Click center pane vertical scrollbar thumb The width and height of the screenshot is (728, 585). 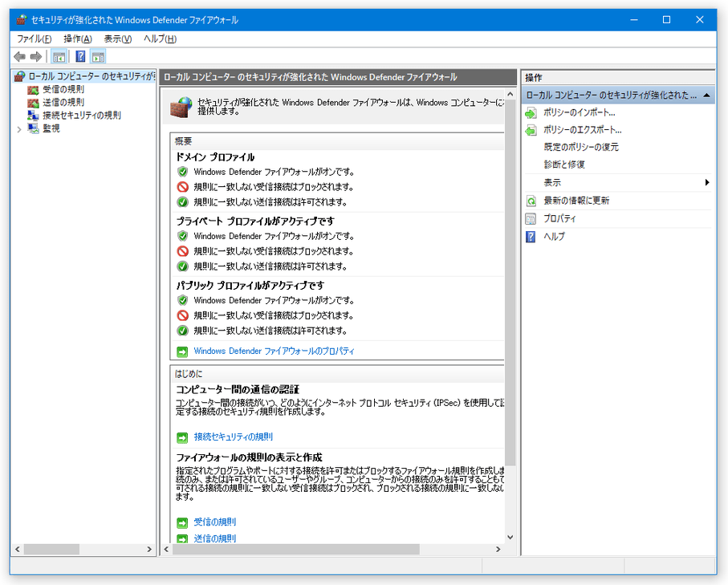point(510,282)
